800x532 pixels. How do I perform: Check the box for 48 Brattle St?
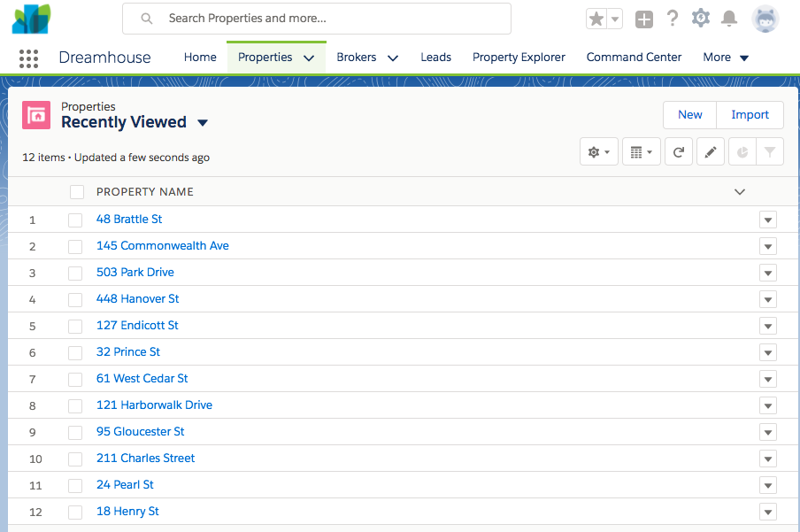click(x=75, y=220)
